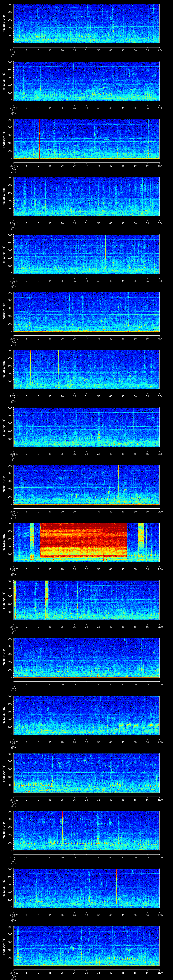Click the spectrogram panel starting at 7:09:00

coord(86,485)
